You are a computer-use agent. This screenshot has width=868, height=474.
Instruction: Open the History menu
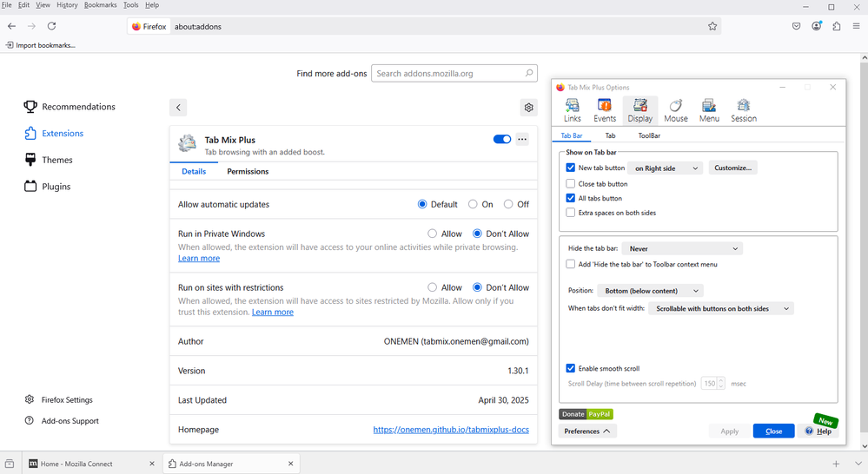67,5
